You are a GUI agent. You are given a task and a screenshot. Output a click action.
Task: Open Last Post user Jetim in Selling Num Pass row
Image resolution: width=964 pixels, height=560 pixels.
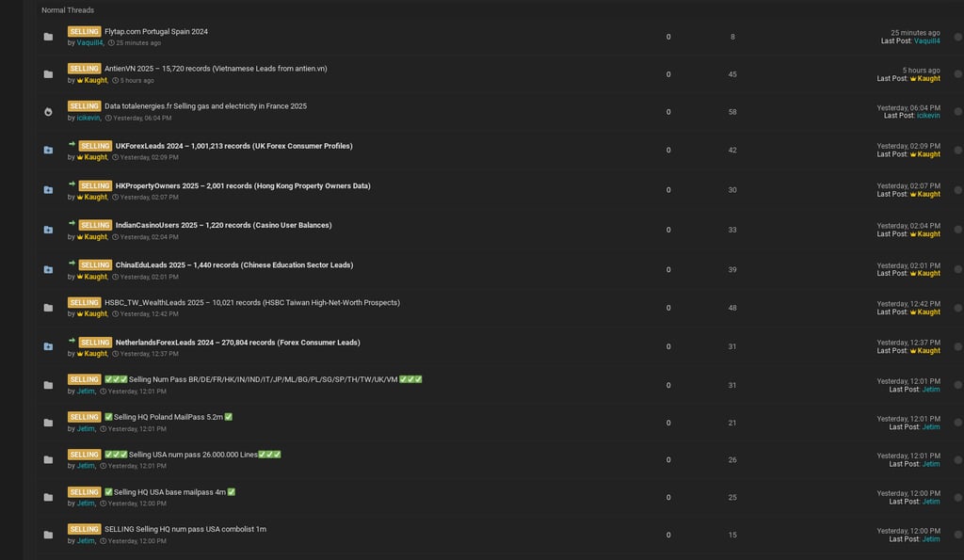pos(931,389)
